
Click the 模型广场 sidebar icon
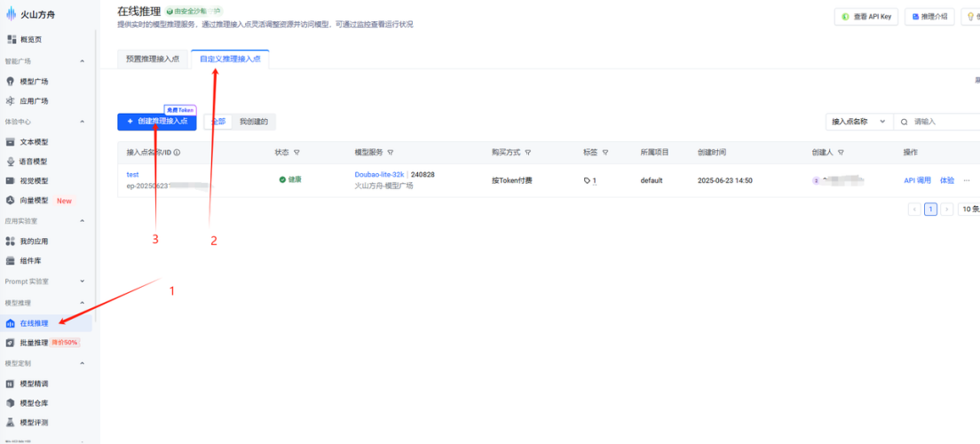click(11, 81)
